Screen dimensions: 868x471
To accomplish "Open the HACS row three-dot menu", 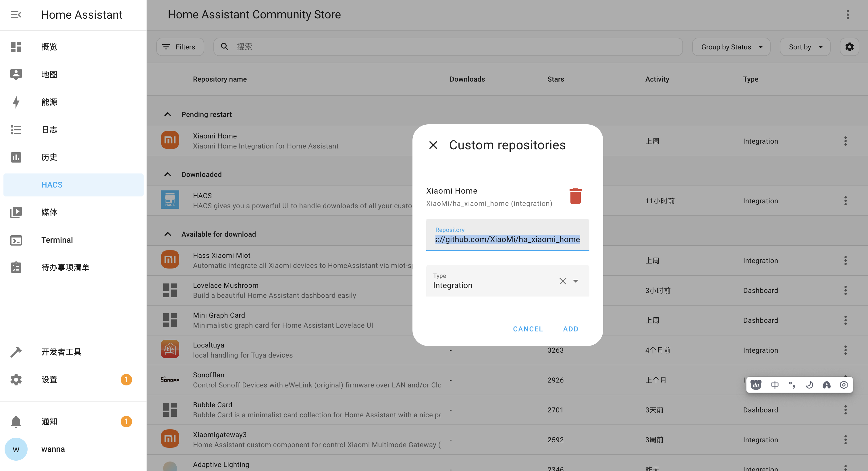I will coord(845,201).
